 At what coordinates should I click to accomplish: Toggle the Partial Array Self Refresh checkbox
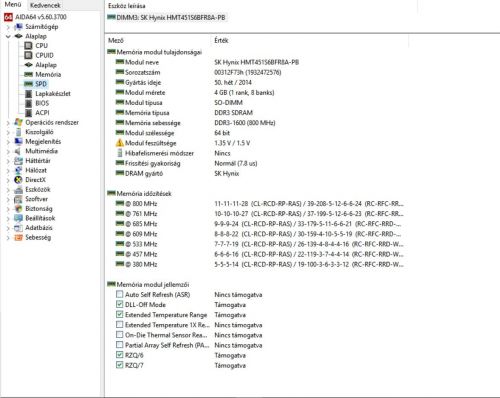pos(119,344)
